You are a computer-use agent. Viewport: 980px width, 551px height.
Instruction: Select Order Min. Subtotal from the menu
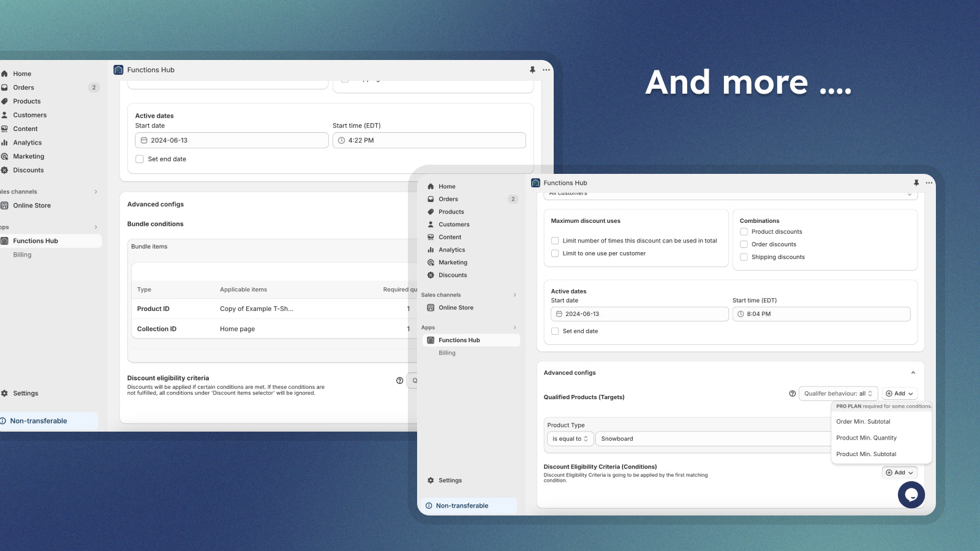(x=863, y=422)
